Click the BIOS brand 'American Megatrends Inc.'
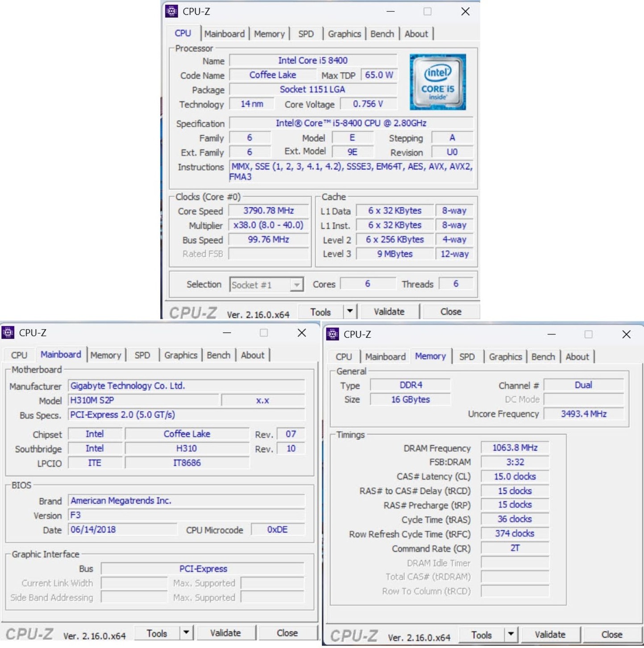This screenshot has height=648, width=644. click(187, 501)
